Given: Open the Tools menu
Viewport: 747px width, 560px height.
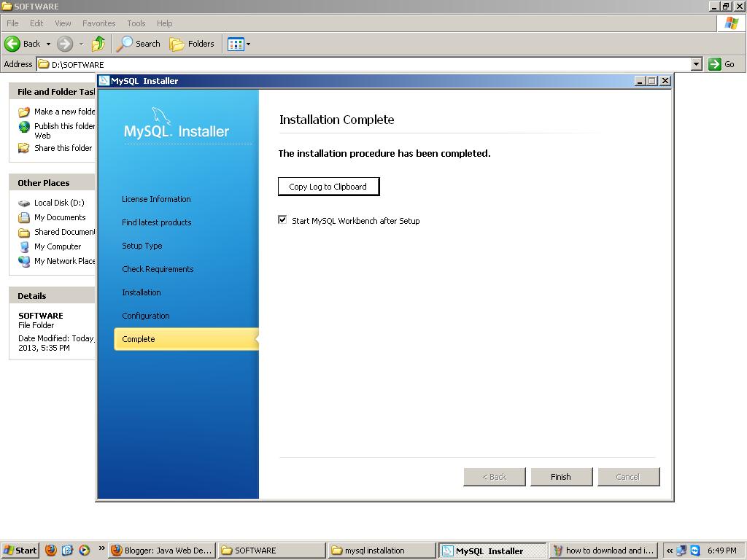Looking at the screenshot, I should point(136,23).
